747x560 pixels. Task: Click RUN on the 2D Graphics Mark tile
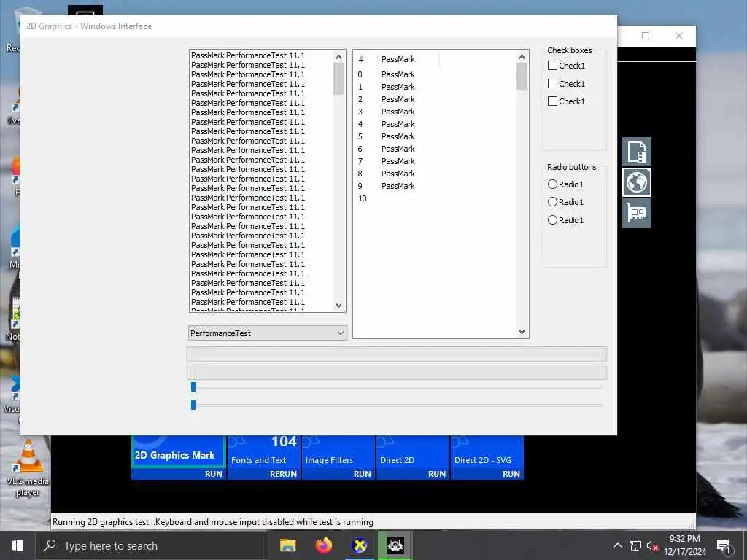[214, 474]
